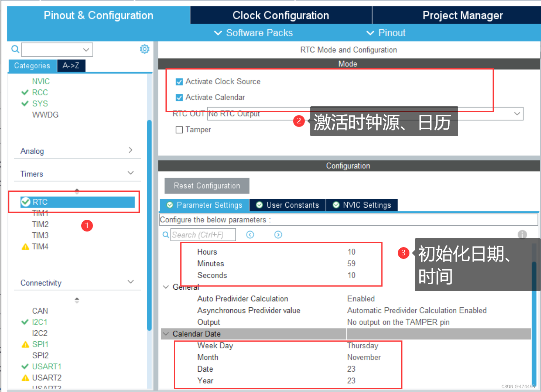
Task: Select NVIC in the system list
Action: [x=41, y=81]
